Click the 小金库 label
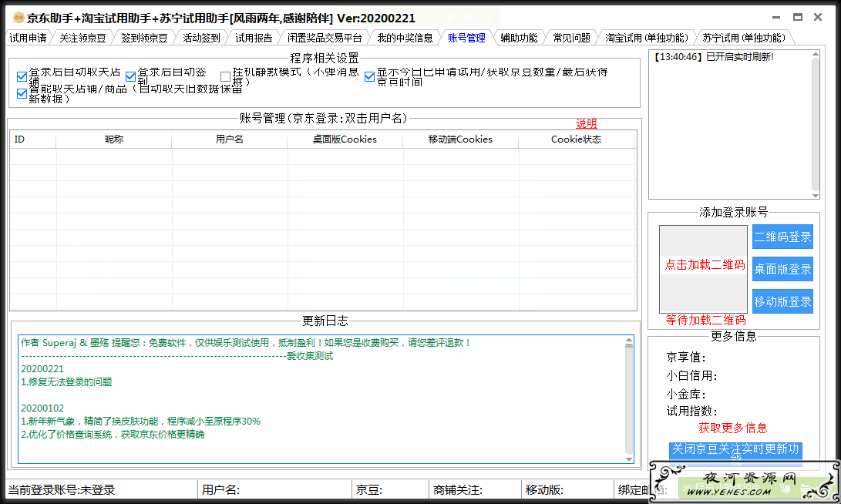The height and width of the screenshot is (504, 841). [x=686, y=394]
